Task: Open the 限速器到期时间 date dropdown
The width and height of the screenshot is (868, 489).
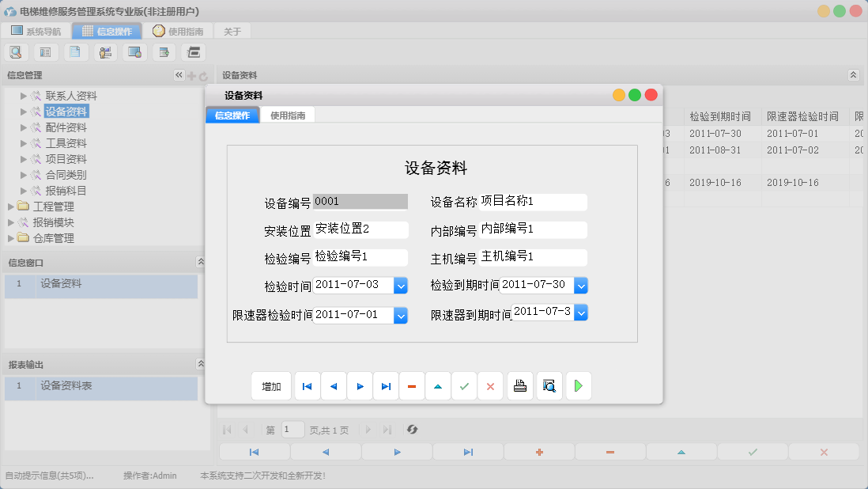Action: 581,312
